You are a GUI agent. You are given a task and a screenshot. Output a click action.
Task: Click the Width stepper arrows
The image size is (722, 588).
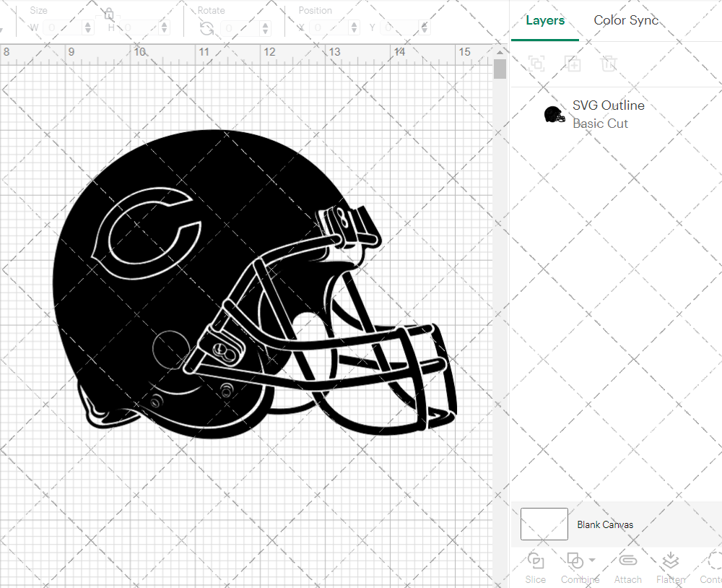(x=88, y=27)
